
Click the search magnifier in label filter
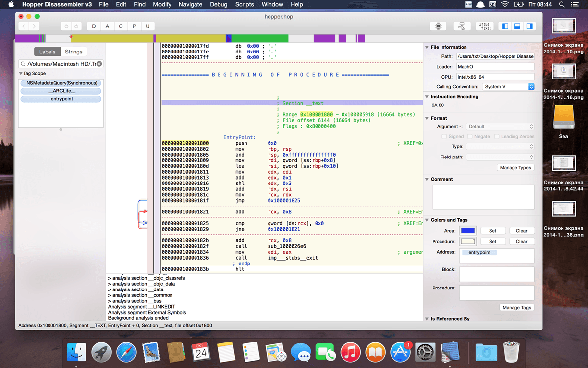pos(24,64)
